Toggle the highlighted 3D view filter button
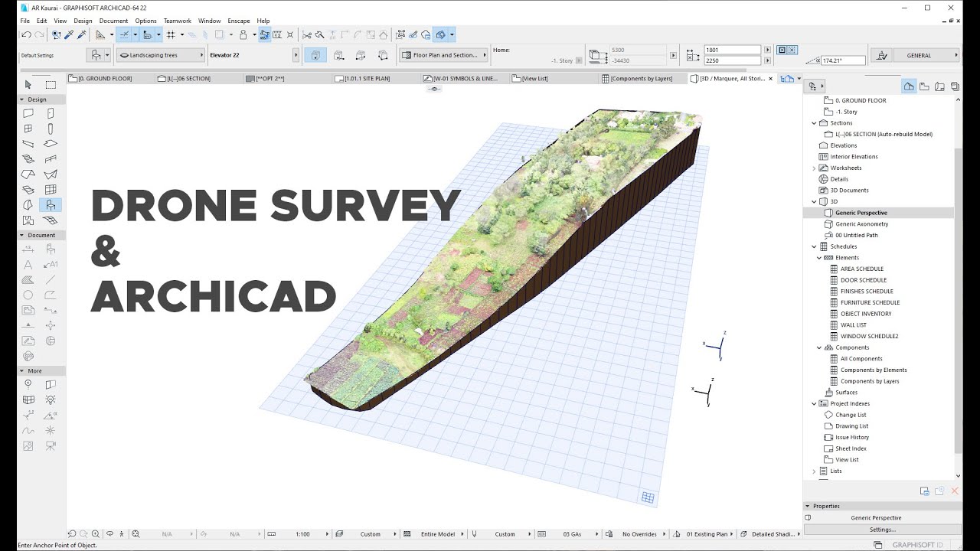980x551 pixels. coord(441,34)
